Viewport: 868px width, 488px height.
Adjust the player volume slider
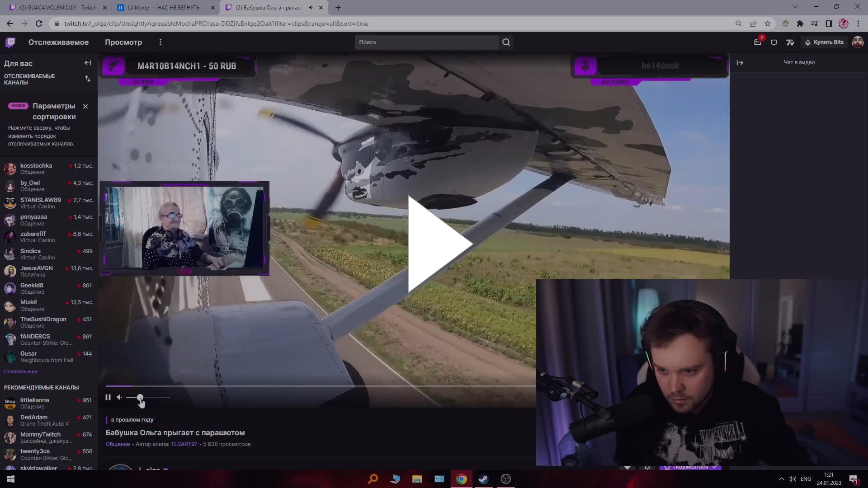pyautogui.click(x=140, y=397)
